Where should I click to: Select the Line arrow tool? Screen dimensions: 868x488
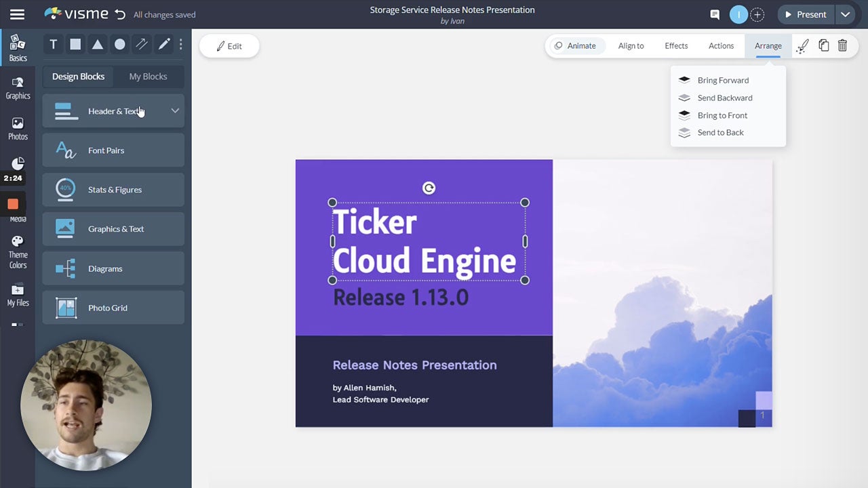click(142, 44)
